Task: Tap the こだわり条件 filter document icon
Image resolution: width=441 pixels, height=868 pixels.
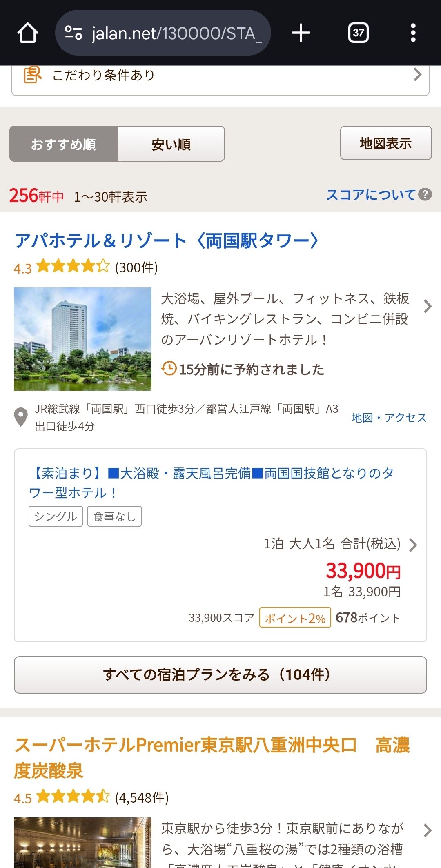Action: tap(32, 75)
